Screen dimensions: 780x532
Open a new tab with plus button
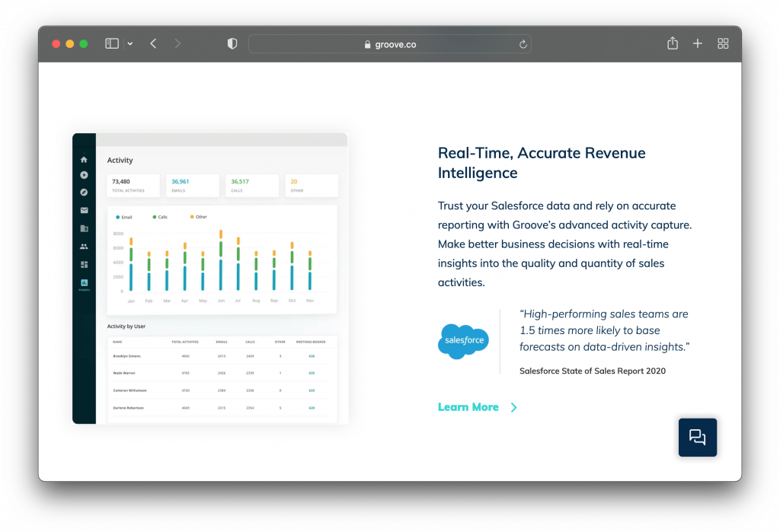[x=697, y=44]
